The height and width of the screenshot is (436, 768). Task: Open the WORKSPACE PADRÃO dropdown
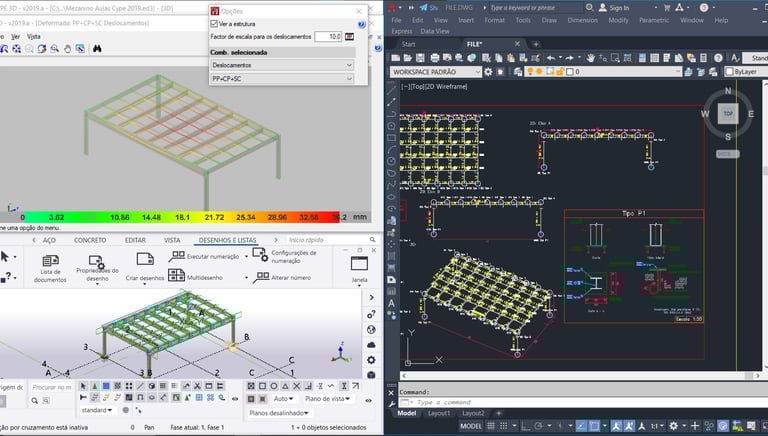point(436,72)
